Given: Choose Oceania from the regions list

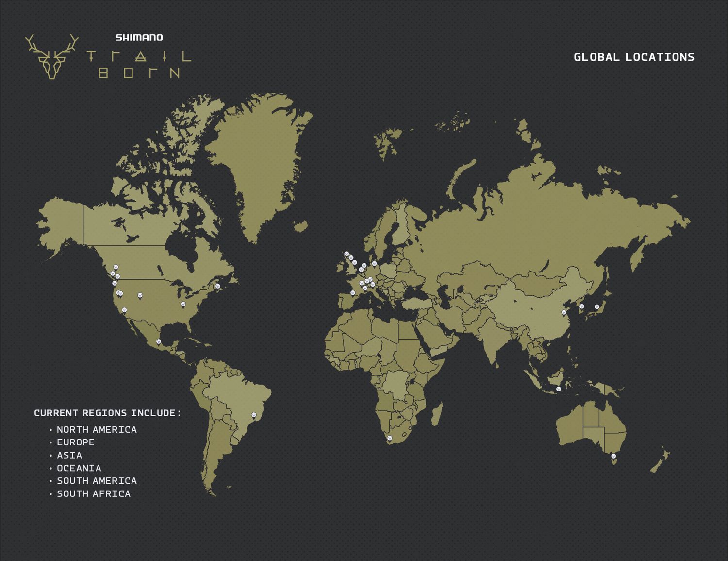Looking at the screenshot, I should coord(79,468).
